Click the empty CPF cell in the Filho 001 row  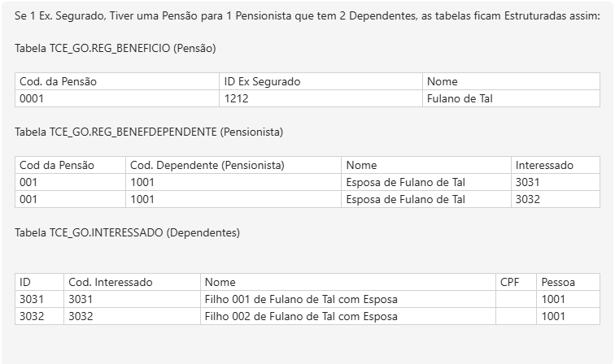pyautogui.click(x=516, y=299)
